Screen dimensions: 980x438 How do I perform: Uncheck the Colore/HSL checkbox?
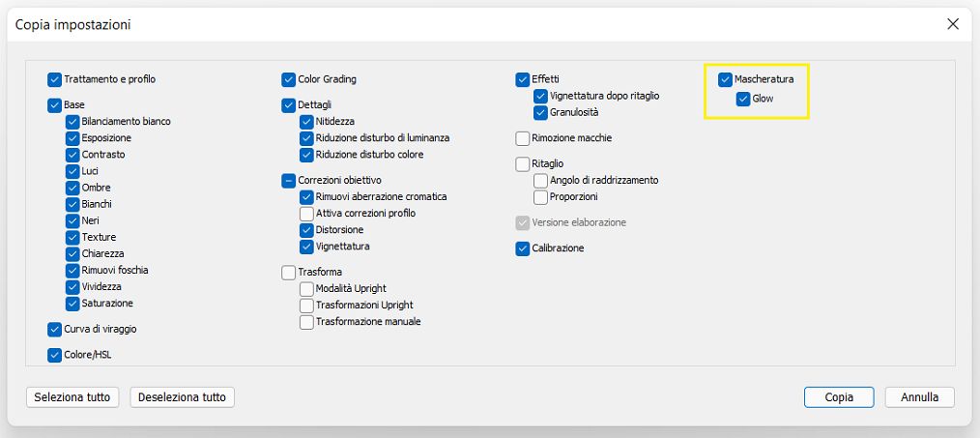54,356
